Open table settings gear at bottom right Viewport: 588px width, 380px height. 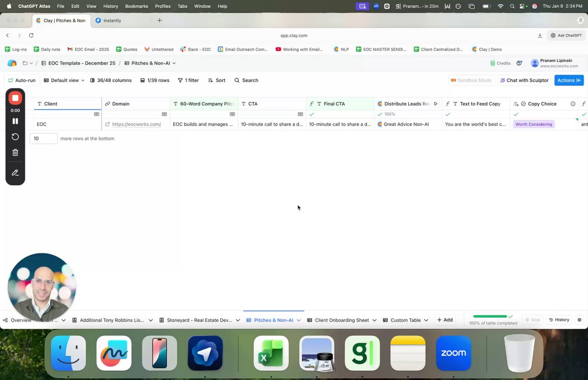[579, 320]
